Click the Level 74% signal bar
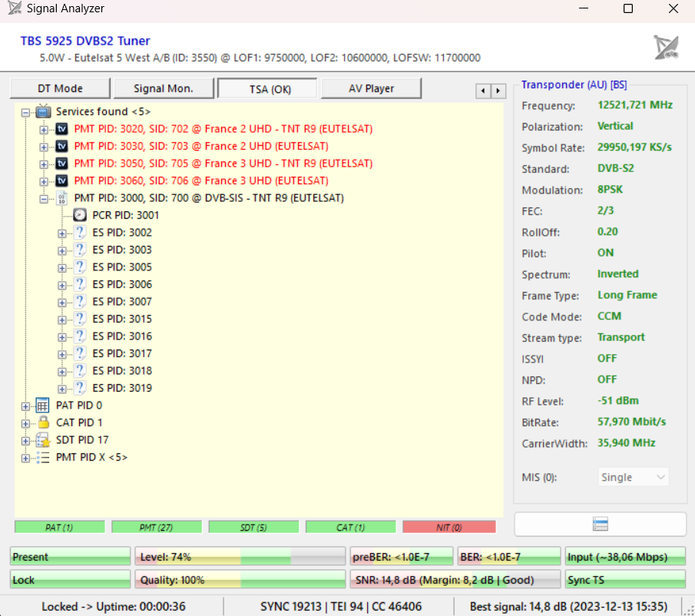This screenshot has height=616, width=695. pos(240,557)
